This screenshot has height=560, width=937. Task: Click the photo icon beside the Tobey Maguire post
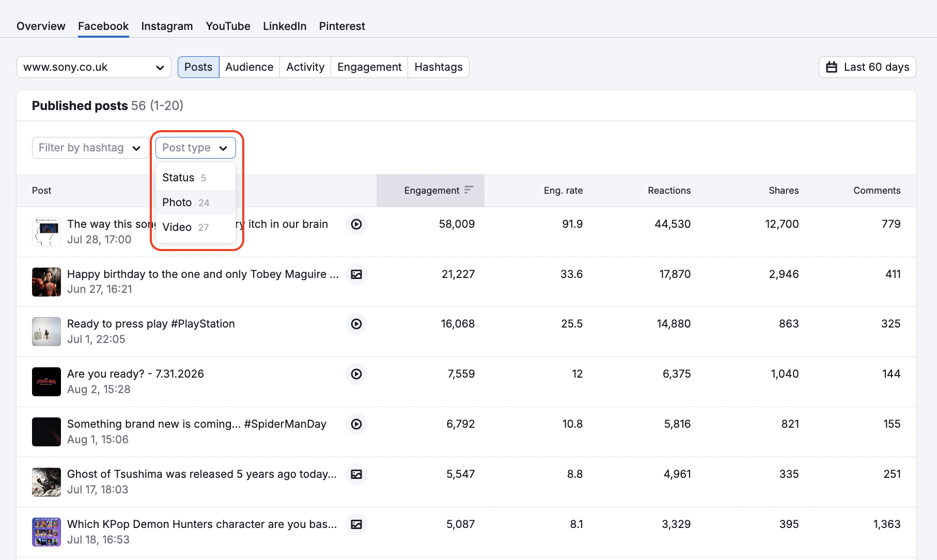pos(356,274)
